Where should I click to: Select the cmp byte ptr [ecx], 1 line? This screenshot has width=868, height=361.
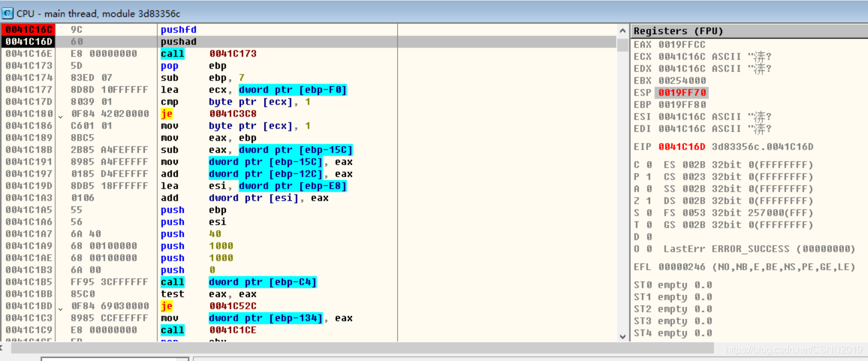(x=235, y=102)
